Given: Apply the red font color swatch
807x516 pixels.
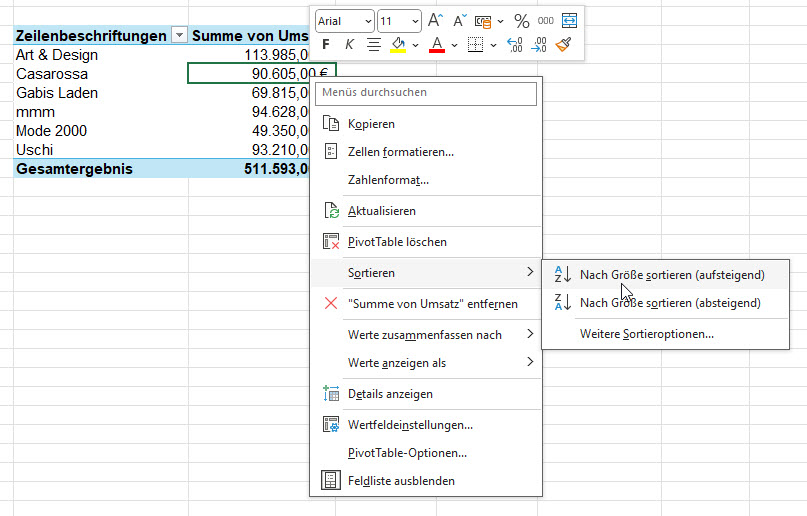Looking at the screenshot, I should (437, 45).
